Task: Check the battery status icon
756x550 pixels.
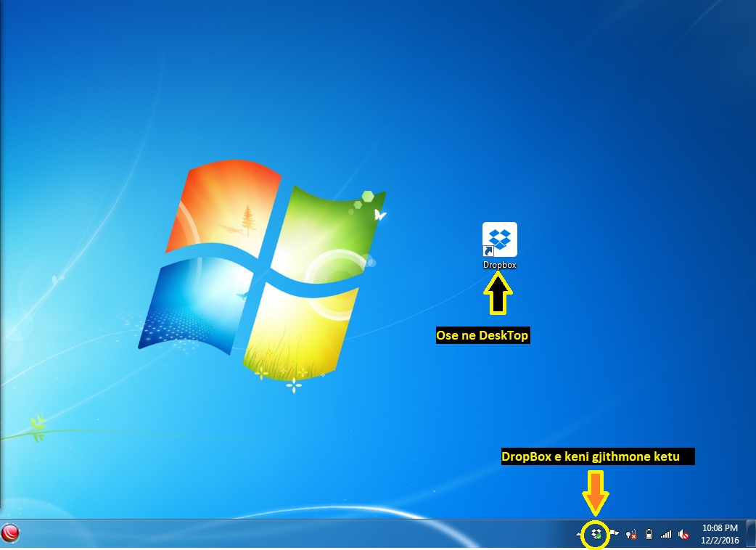Action: tap(649, 534)
